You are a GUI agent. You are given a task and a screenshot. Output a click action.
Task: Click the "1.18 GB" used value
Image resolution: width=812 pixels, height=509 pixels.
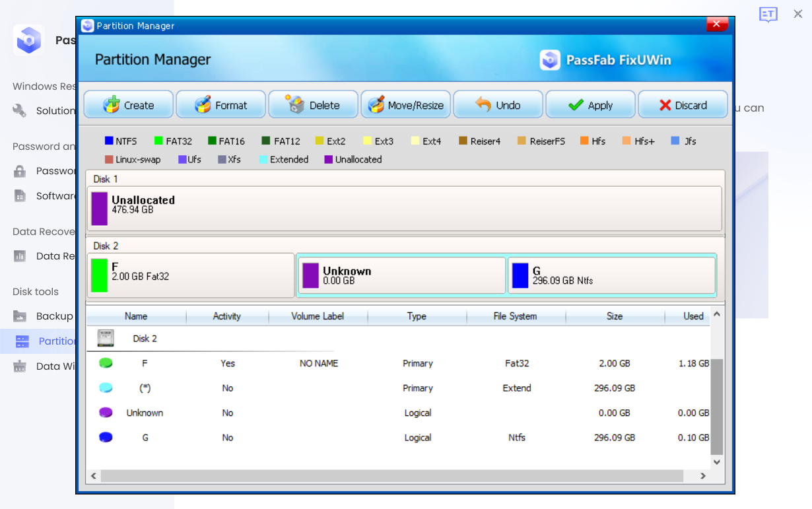tap(694, 363)
